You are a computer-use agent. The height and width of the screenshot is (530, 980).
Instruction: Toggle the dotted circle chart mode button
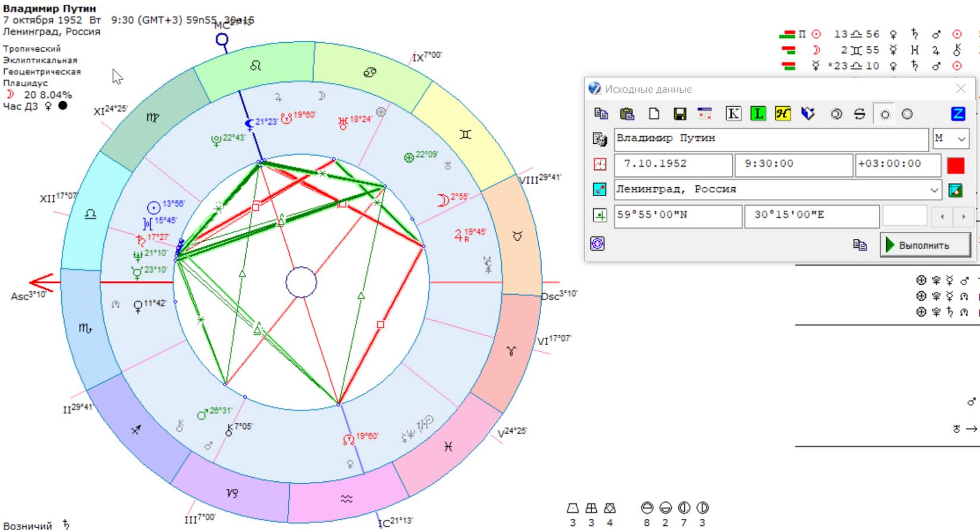[x=907, y=114]
